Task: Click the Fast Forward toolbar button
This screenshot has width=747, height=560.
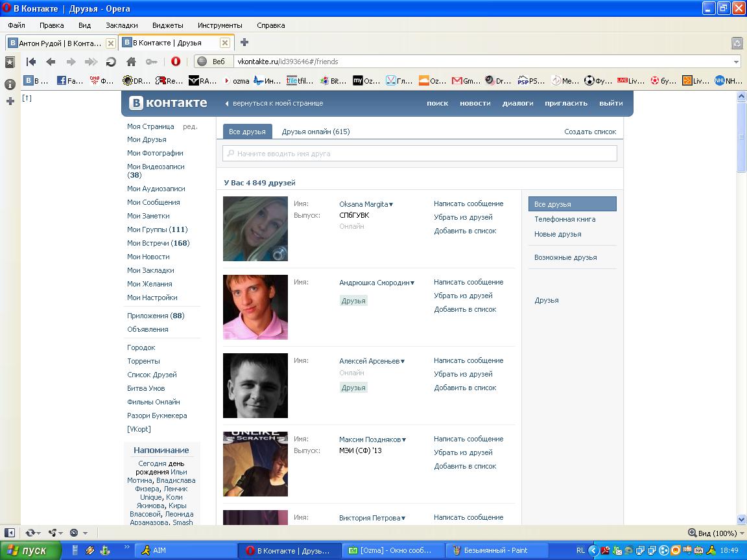Action: (x=91, y=62)
